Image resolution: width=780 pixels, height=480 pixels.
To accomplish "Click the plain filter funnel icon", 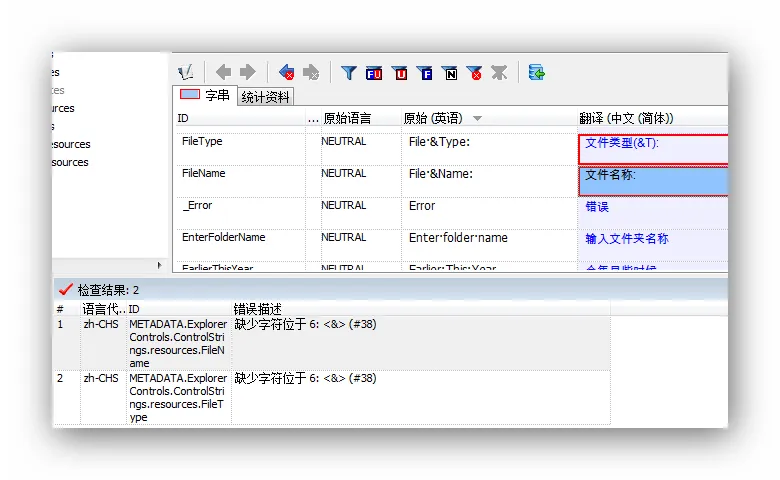I will pyautogui.click(x=348, y=72).
